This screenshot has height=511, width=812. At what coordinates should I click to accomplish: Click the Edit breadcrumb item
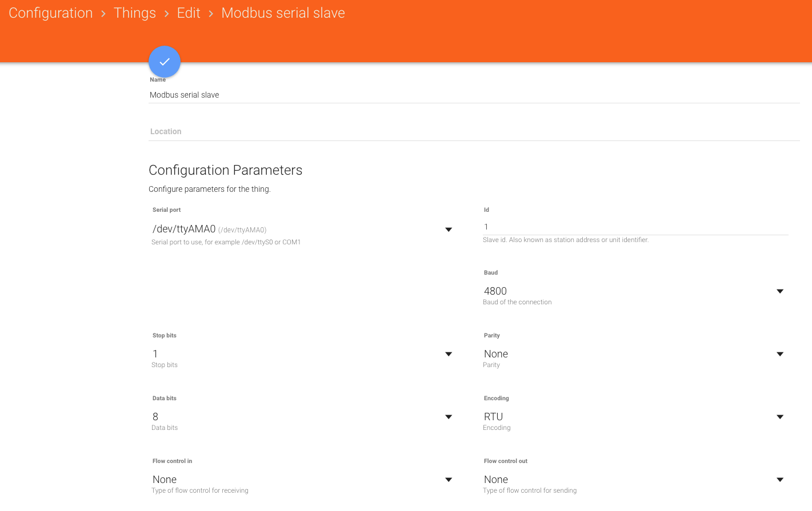tap(189, 13)
